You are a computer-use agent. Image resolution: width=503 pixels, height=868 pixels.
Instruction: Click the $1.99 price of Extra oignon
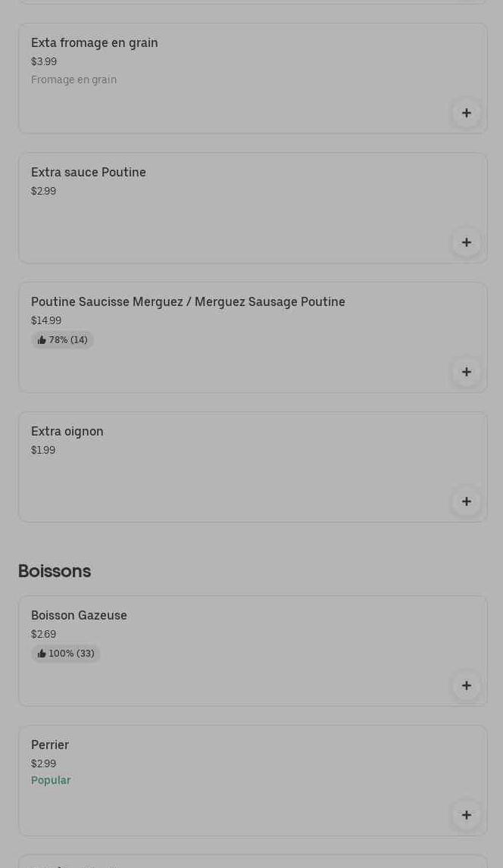coord(43,451)
